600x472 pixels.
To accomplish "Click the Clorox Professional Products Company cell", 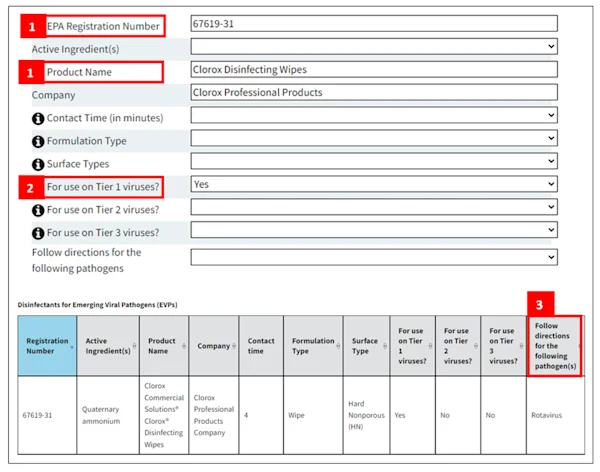I will (x=214, y=415).
